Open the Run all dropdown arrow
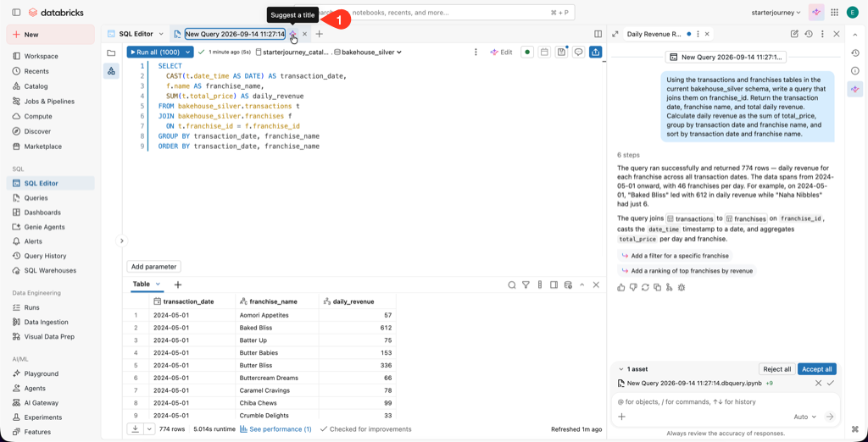Viewport: 868px width, 442px height. click(188, 52)
